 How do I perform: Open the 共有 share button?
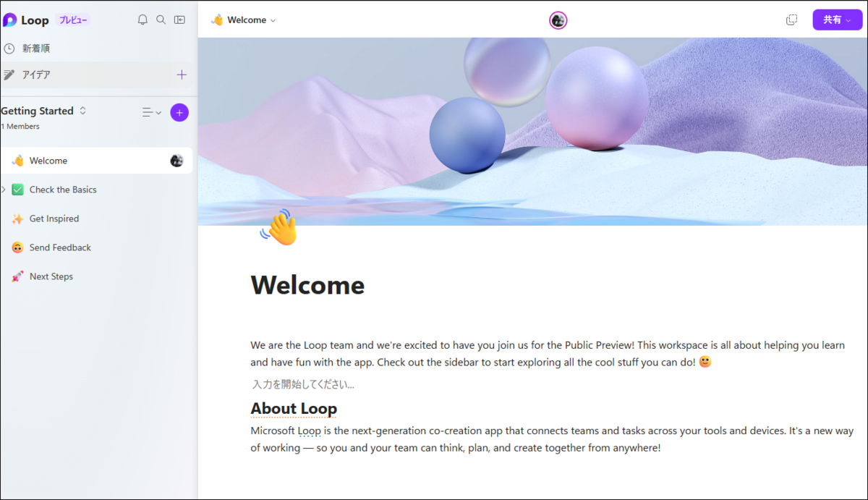tap(837, 20)
